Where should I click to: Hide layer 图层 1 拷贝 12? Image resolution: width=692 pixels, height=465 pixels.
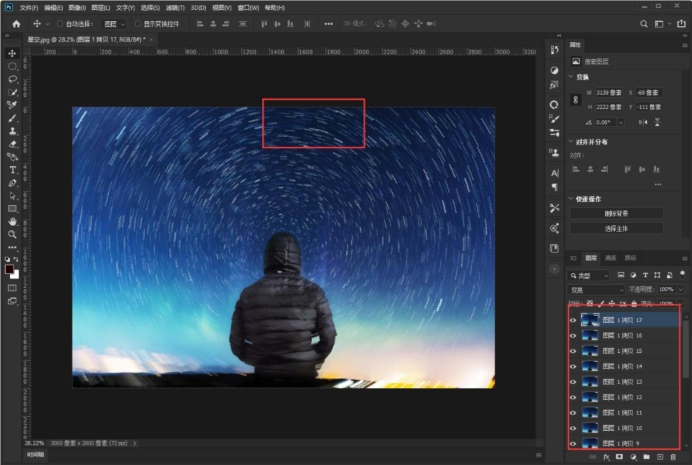pyautogui.click(x=573, y=398)
